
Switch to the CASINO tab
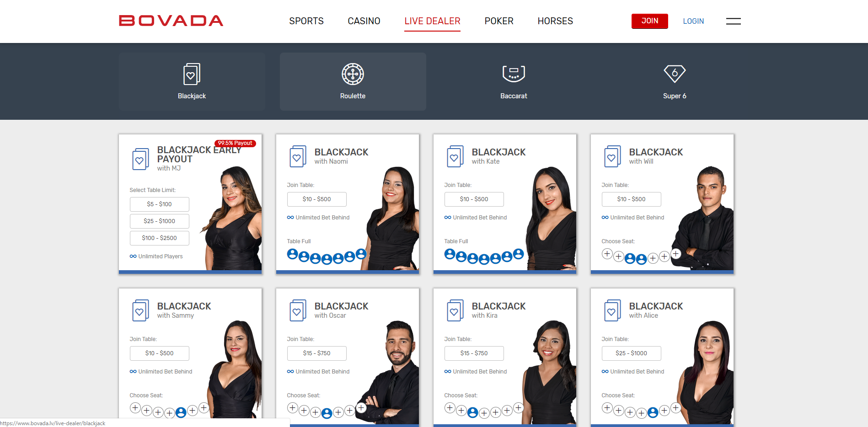(x=364, y=21)
